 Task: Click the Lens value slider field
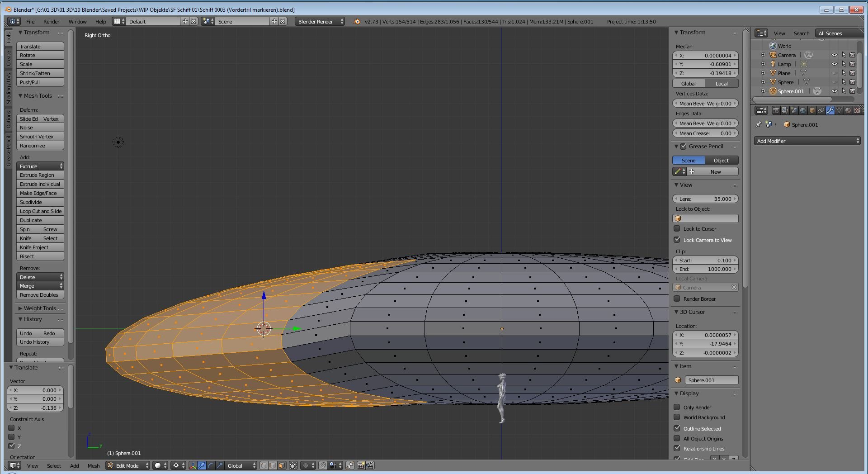coord(705,199)
